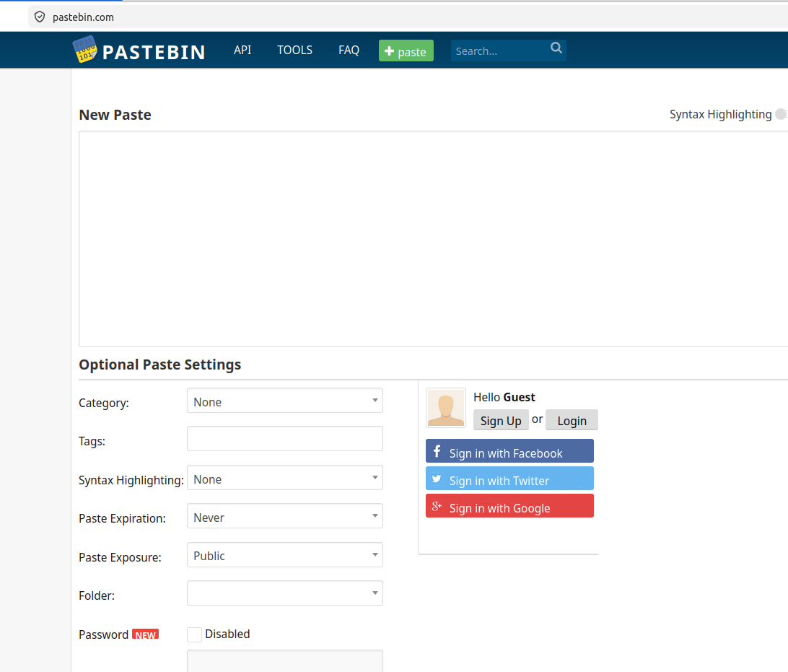The image size is (788, 672).
Task: Enable the Password checkbox
Action: pyautogui.click(x=195, y=634)
